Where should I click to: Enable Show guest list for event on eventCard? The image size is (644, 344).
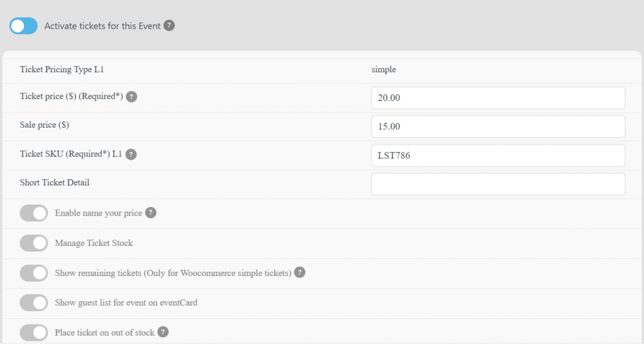click(x=34, y=303)
